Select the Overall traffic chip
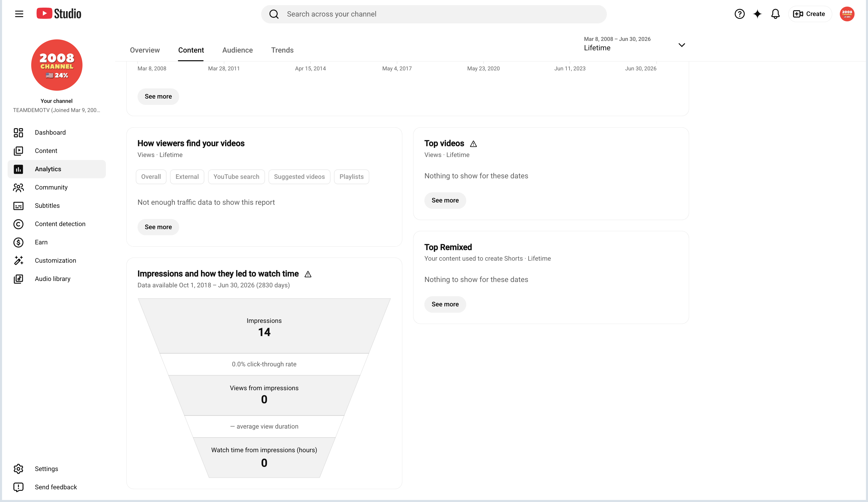 [x=151, y=177]
